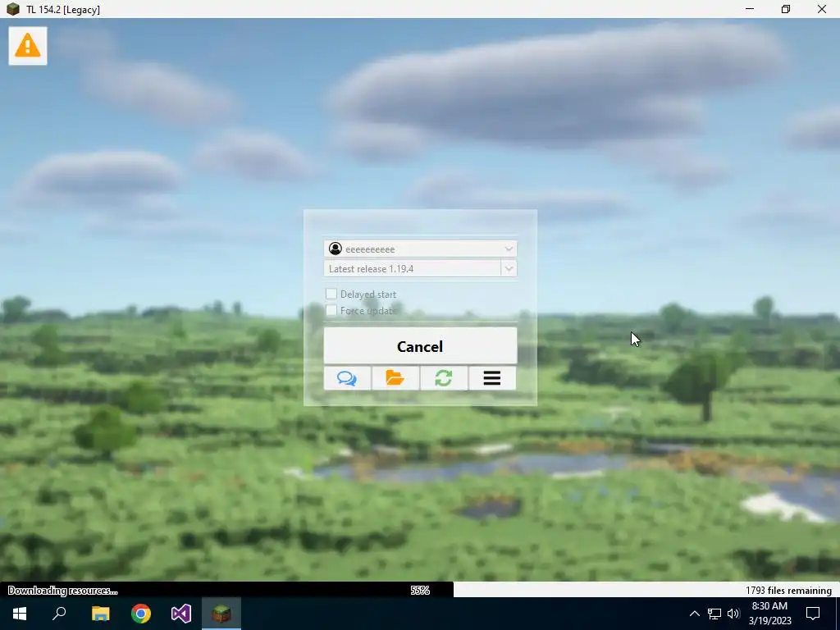Click the orange warning notification icon
This screenshot has width=840, height=630.
click(28, 46)
